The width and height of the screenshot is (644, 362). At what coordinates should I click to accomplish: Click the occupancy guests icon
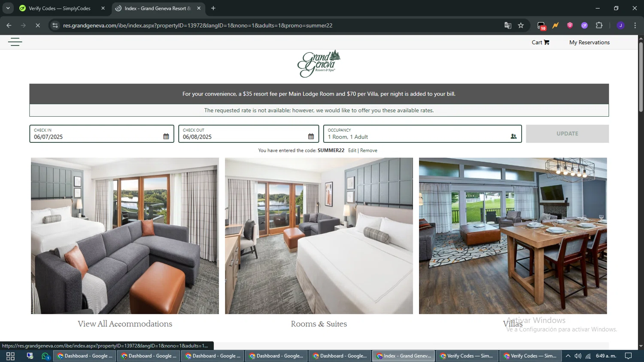(x=513, y=136)
